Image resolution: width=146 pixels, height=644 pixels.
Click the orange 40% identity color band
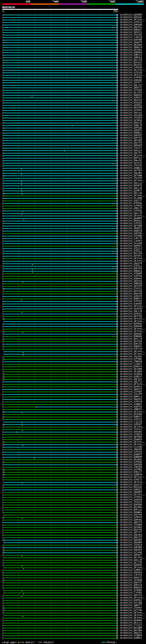pos(45,4)
